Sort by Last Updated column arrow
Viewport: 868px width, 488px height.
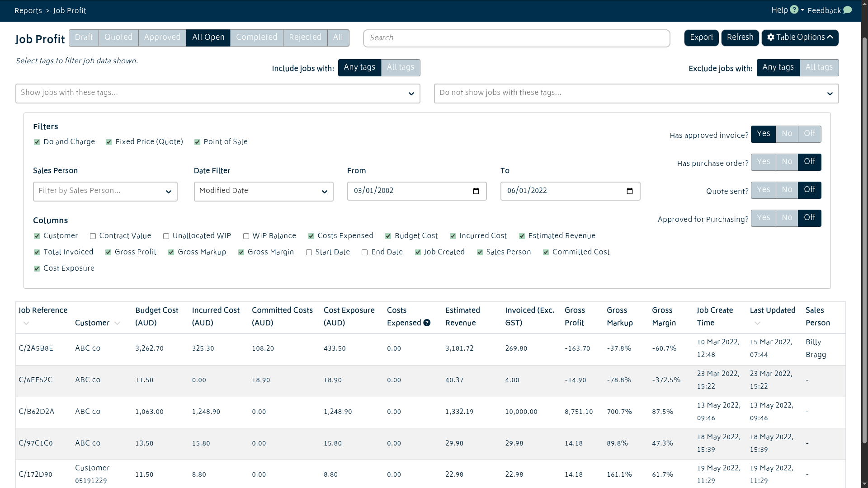point(757,323)
